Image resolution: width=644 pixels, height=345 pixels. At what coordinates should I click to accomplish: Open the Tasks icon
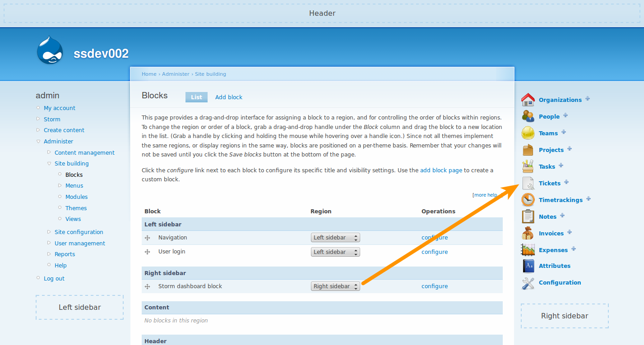[x=527, y=166]
